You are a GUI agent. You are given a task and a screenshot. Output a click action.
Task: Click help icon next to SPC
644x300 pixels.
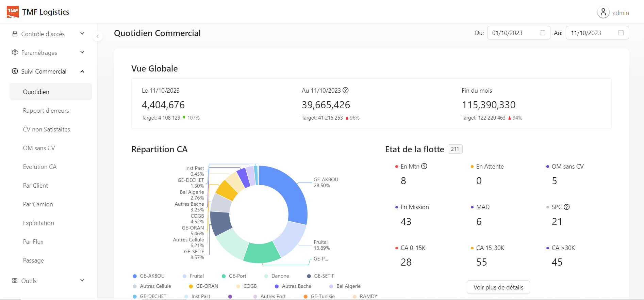567,207
